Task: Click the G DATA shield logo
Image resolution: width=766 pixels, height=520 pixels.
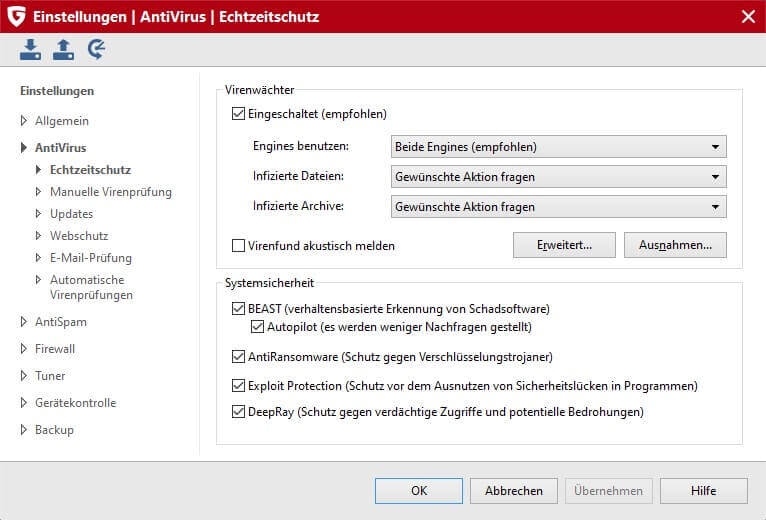Action: 17,16
